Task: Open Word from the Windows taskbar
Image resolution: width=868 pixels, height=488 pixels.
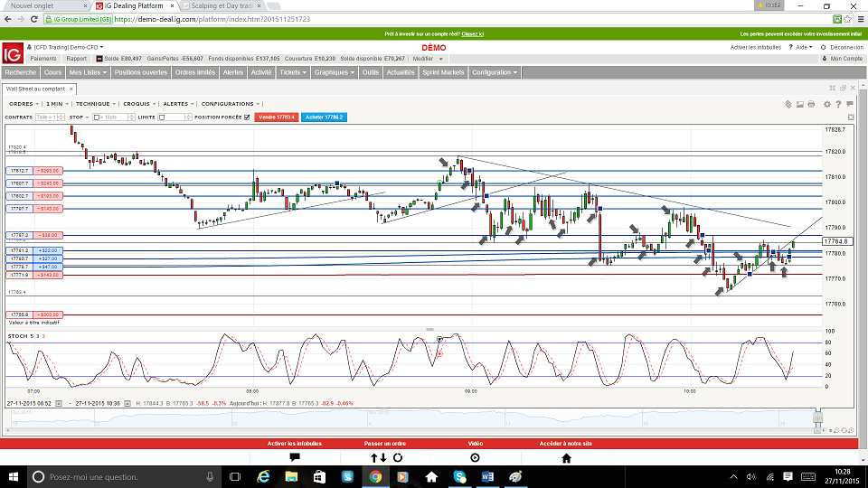Action: click(487, 476)
